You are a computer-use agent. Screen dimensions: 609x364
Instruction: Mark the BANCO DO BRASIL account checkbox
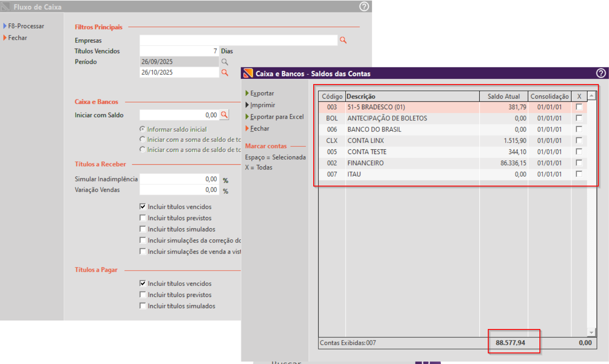pos(579,129)
